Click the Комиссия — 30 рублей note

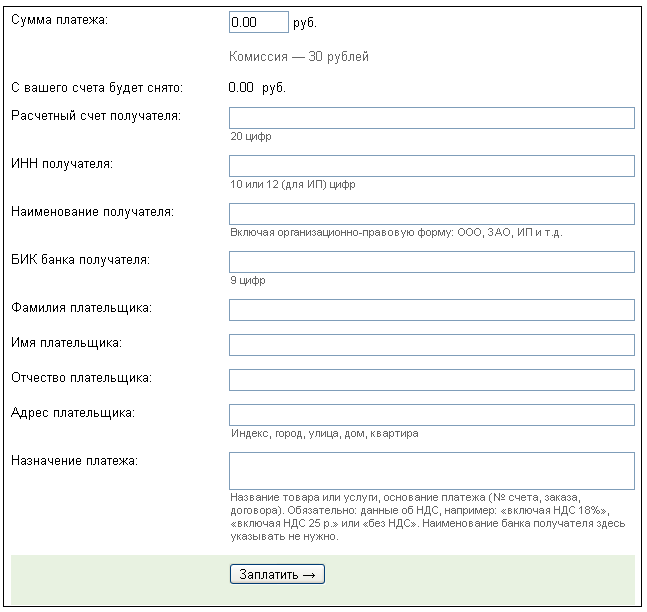[299, 56]
